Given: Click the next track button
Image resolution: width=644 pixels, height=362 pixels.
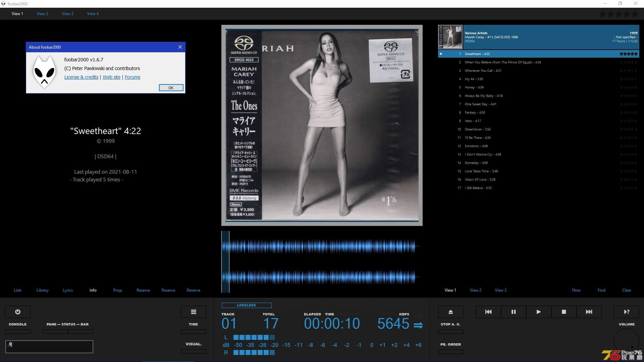Looking at the screenshot, I should tap(589, 312).
